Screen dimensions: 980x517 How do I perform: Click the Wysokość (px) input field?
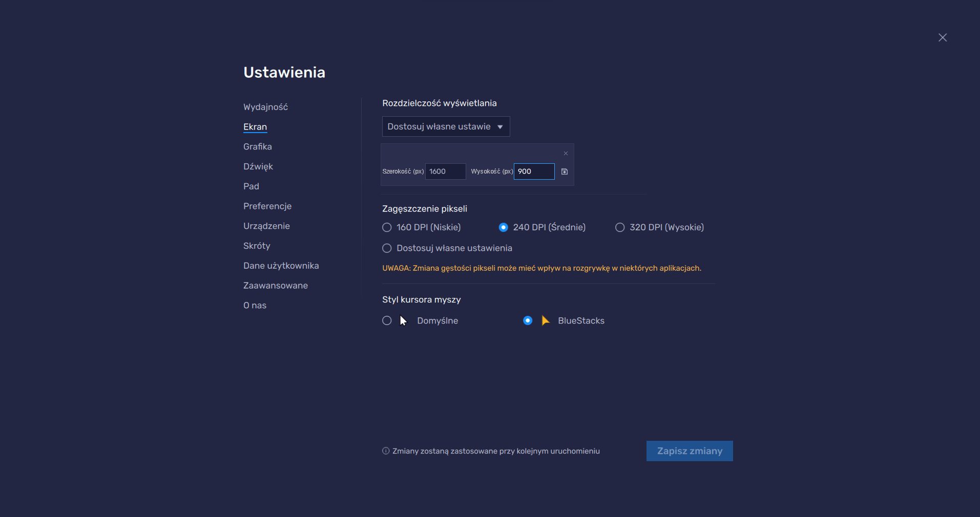[x=534, y=171]
